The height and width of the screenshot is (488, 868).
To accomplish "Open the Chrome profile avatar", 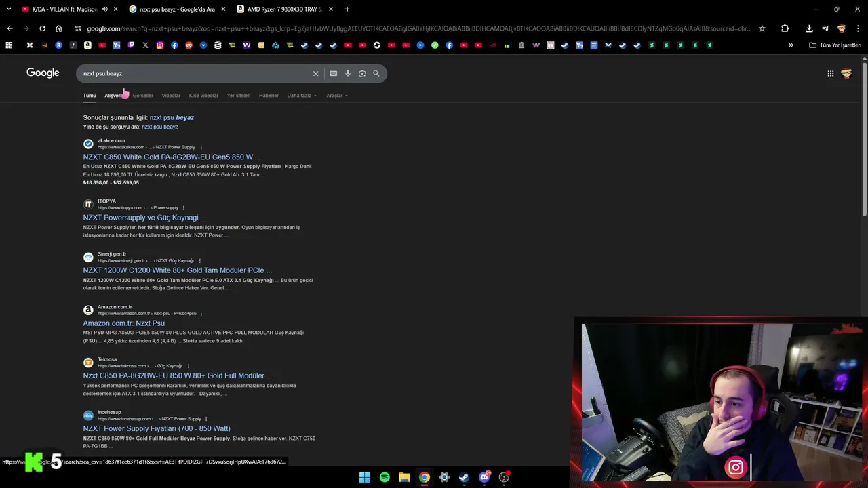I will pos(842,28).
